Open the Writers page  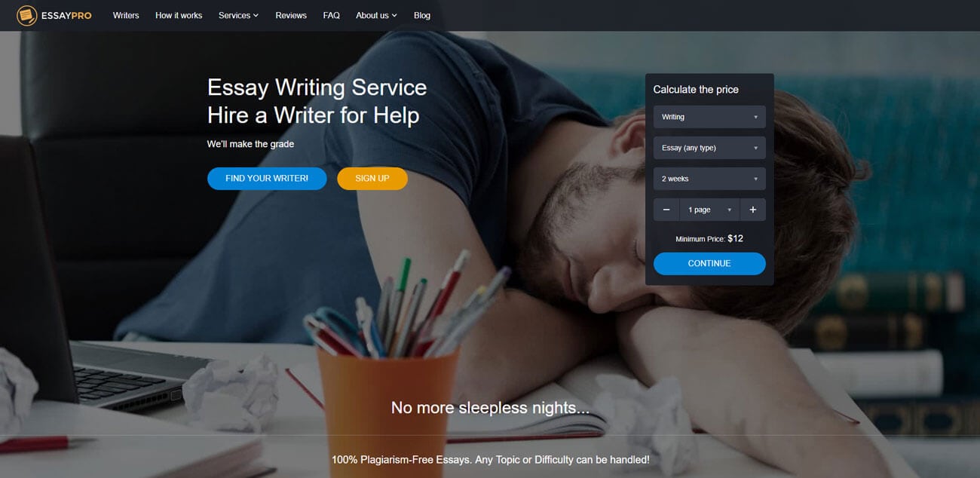(126, 15)
